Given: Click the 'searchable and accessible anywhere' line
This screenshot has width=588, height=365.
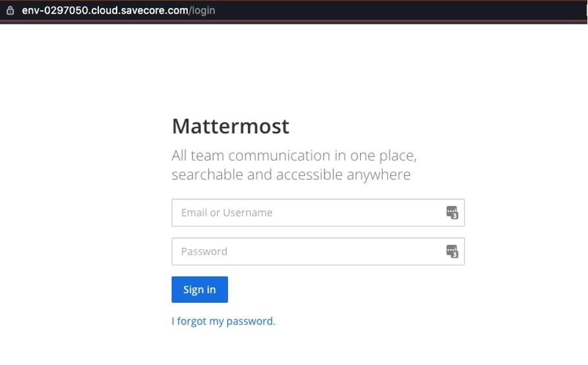Looking at the screenshot, I should pyautogui.click(x=291, y=175).
